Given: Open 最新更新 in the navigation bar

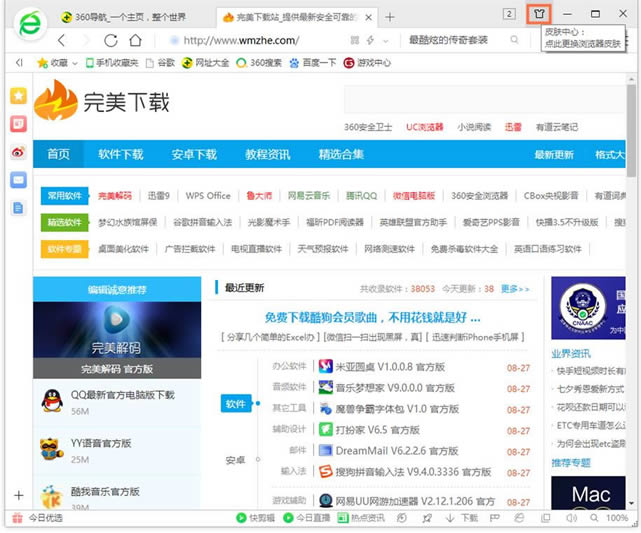Looking at the screenshot, I should click(x=554, y=155).
